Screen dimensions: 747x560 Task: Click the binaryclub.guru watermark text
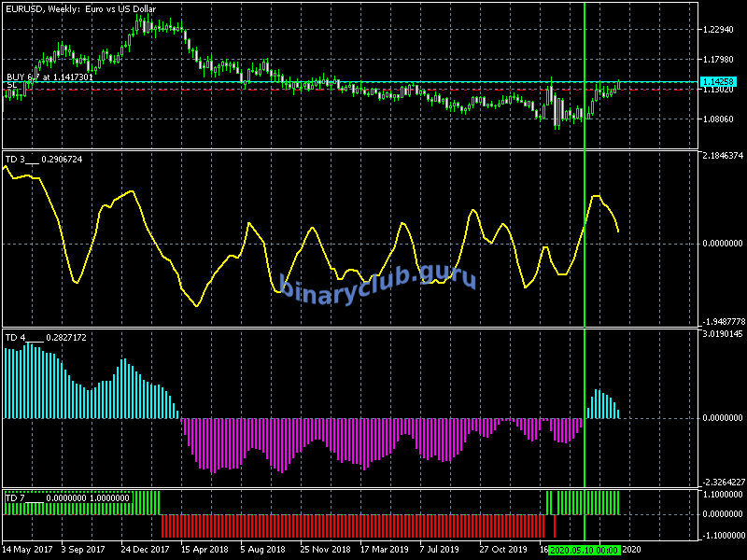(377, 278)
